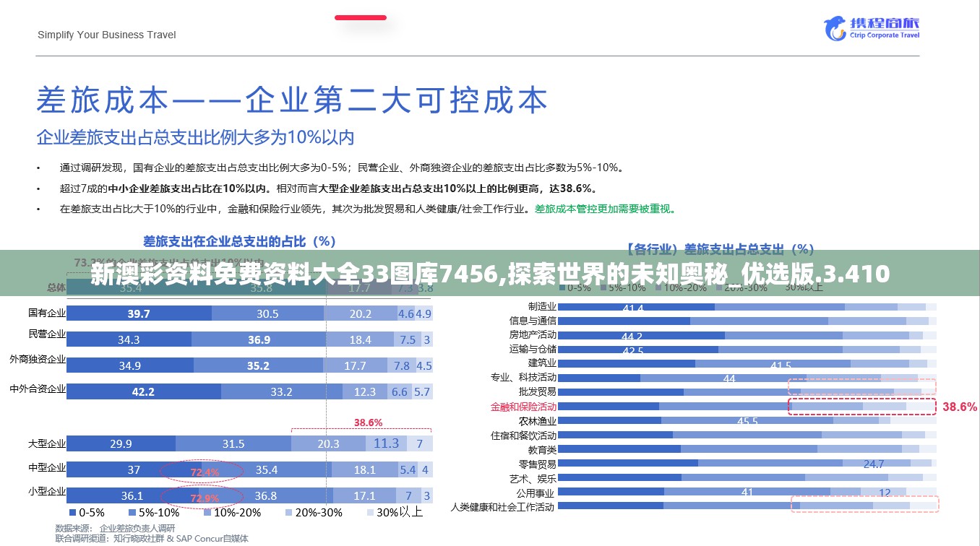The height and width of the screenshot is (546, 980).
Task: Click the subtitle '企业差旅支出占总支出比例大多为10%以内'
Action: pyautogui.click(x=196, y=136)
